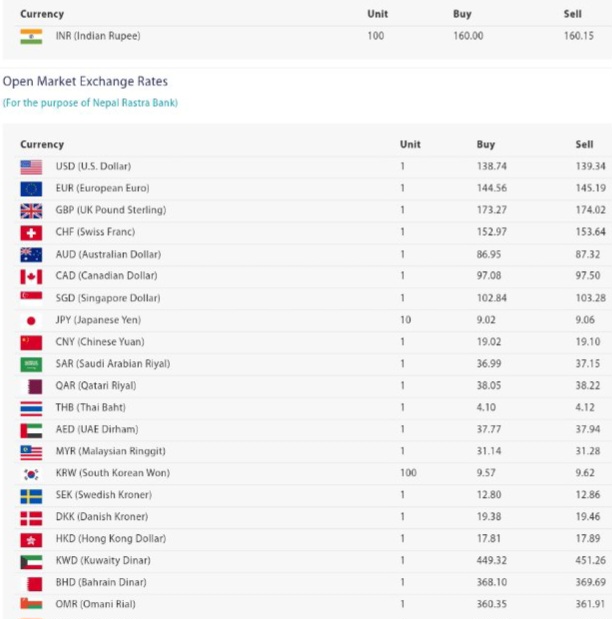The image size is (612, 619).
Task: Click the 'INR (Indian Rupee)' currency label
Action: [x=98, y=36]
